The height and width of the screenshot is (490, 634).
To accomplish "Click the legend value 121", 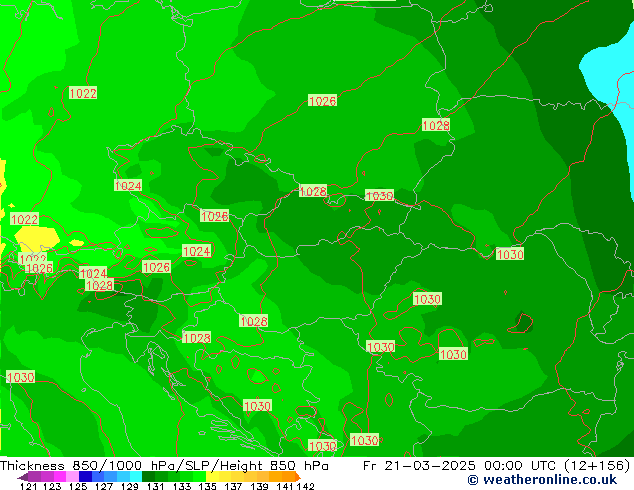I will point(28,486).
